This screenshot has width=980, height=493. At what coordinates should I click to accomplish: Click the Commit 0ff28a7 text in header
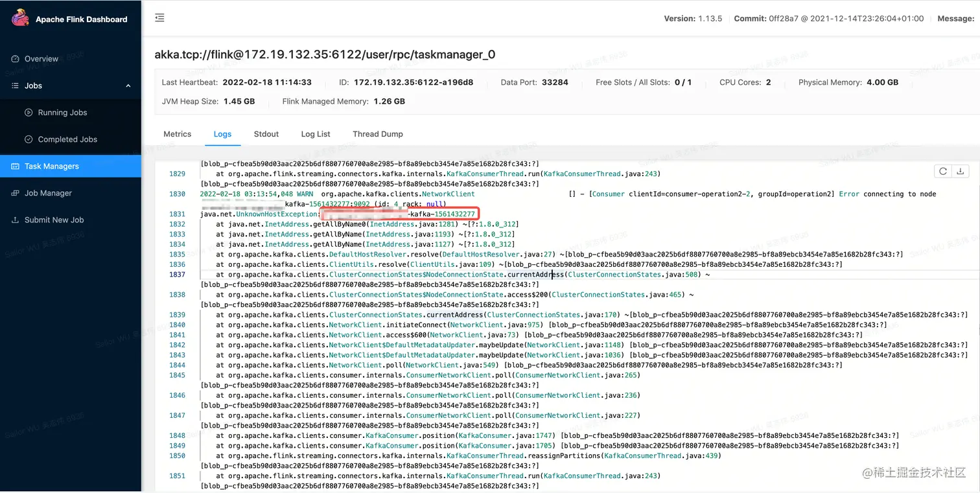point(829,19)
